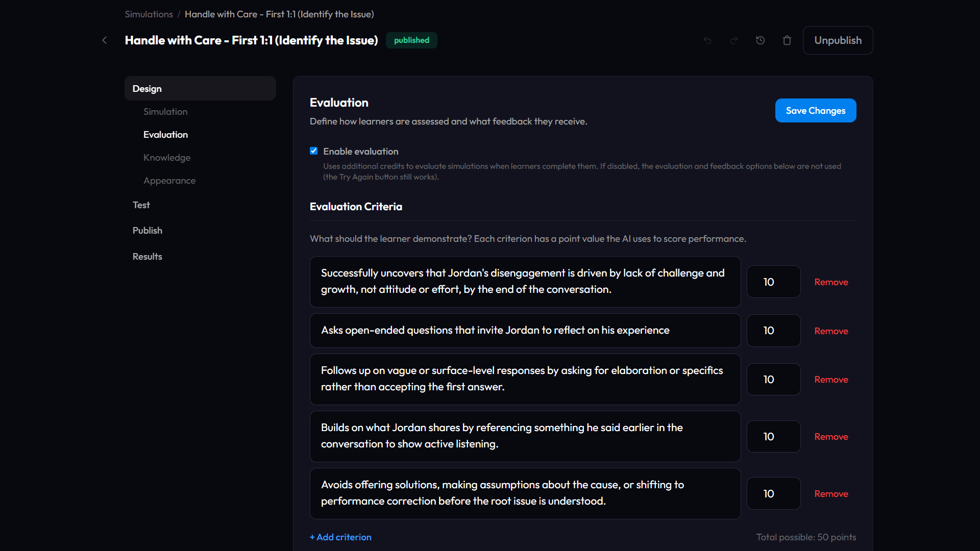This screenshot has width=980, height=551.
Task: Edit 'Asks open-ended questions' criterion text
Action: click(525, 331)
